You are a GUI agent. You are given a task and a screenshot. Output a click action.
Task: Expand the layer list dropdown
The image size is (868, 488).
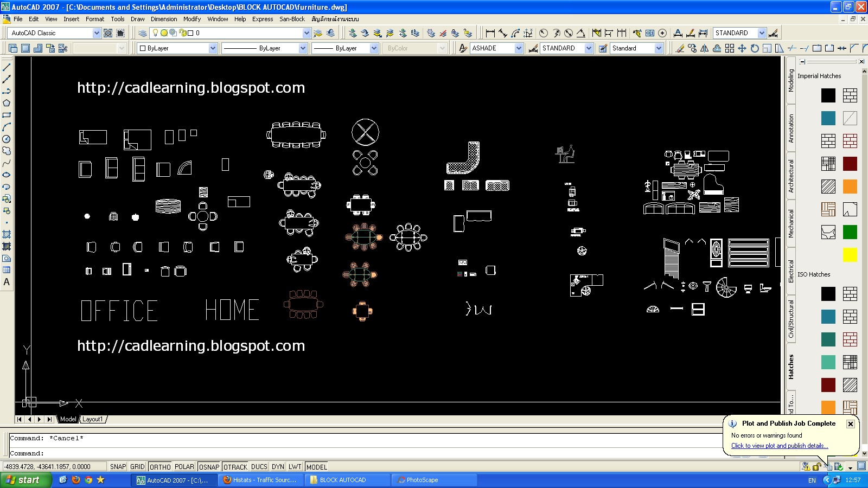click(307, 33)
